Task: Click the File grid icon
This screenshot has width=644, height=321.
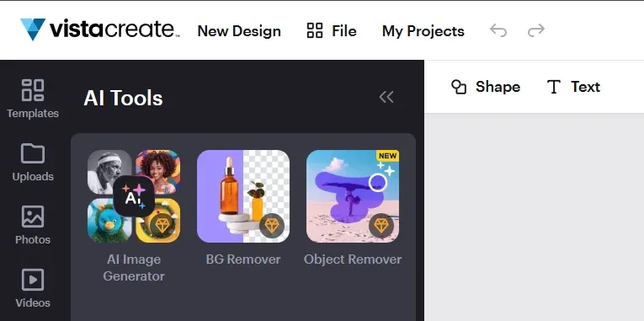Action: [x=315, y=30]
